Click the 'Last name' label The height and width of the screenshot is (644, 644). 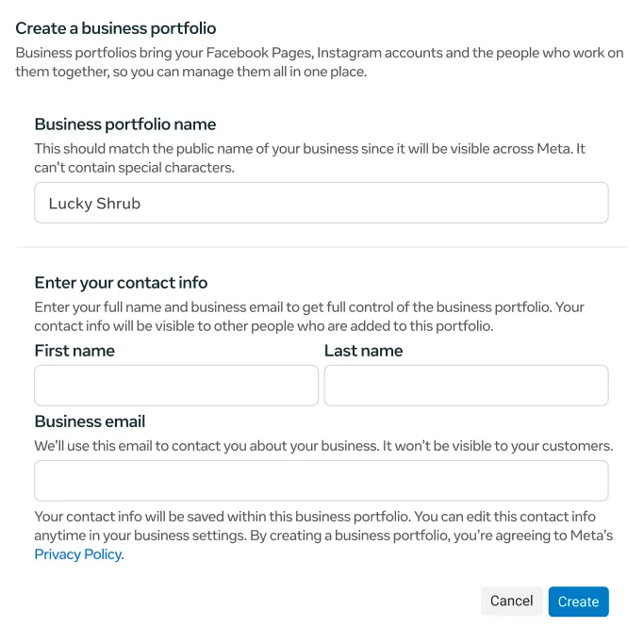363,351
